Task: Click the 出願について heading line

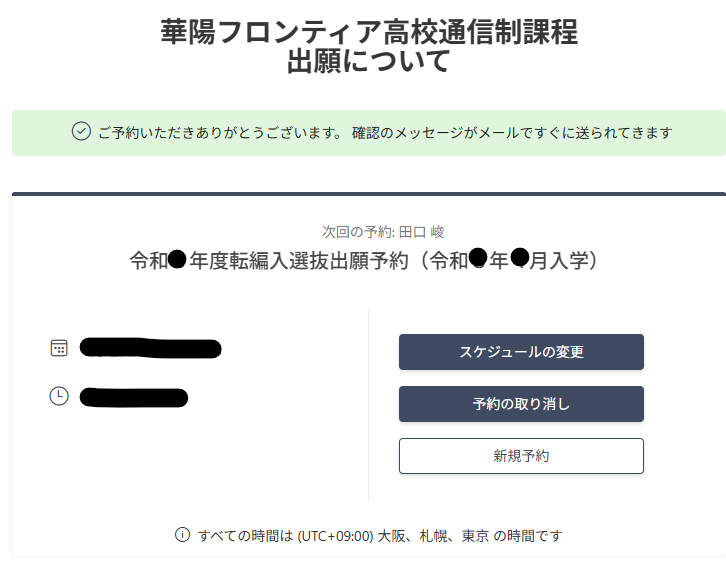Action: click(369, 62)
